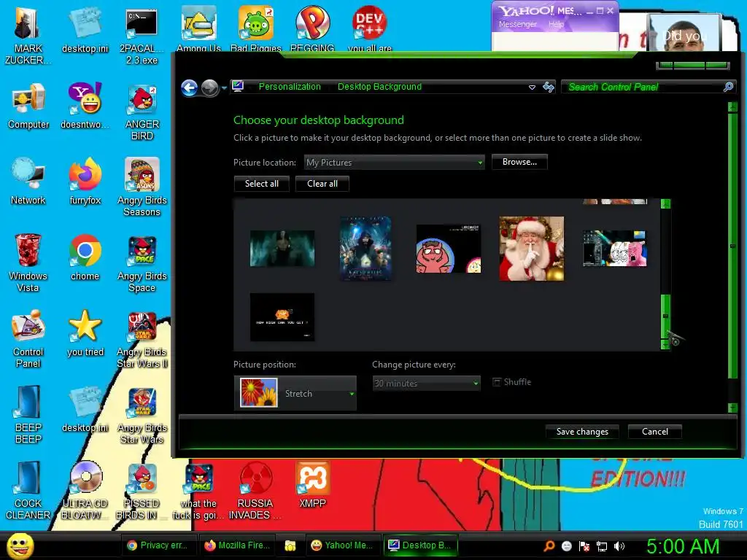747x560 pixels.
Task: Open Help menu in Yahoo Messenger
Action: pos(556,24)
